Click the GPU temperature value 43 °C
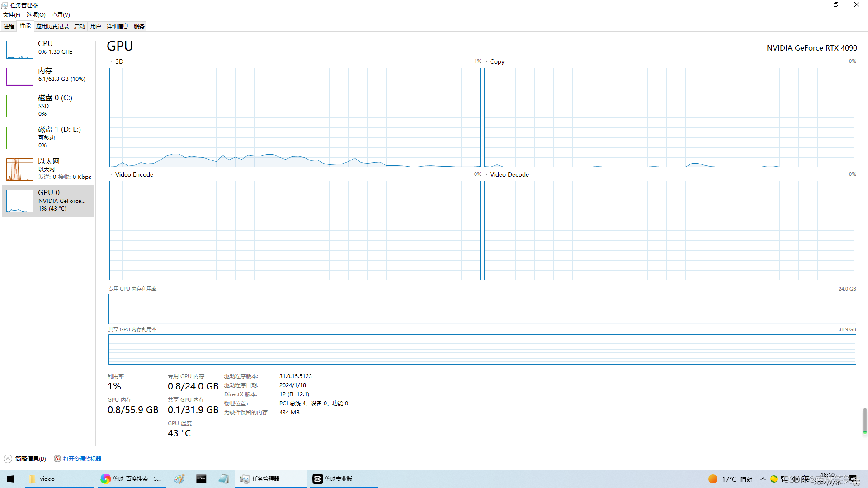This screenshot has height=488, width=868. 179,433
